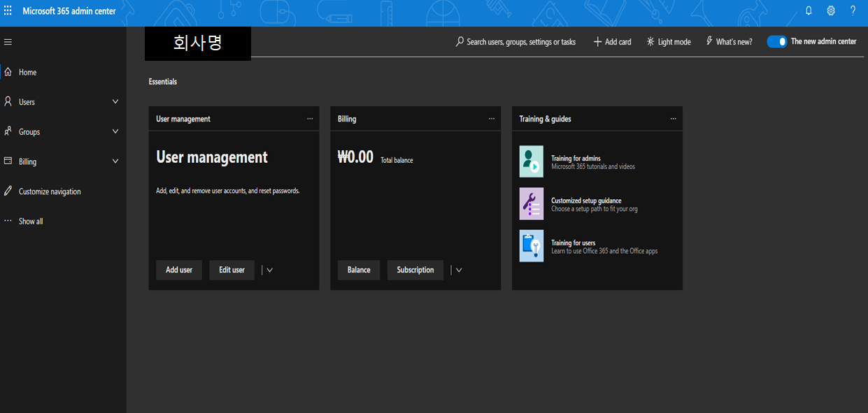
Task: Click the Home house icon
Action: tap(8, 72)
